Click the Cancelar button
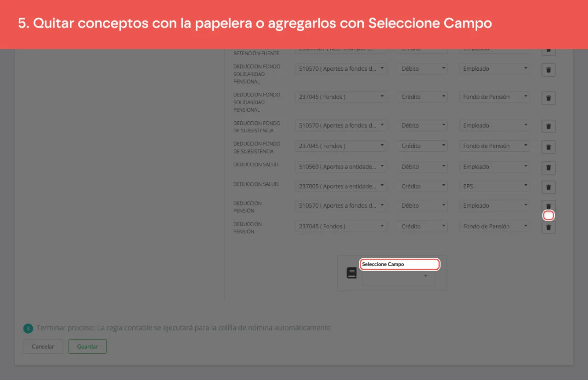588x380 pixels. coord(43,346)
